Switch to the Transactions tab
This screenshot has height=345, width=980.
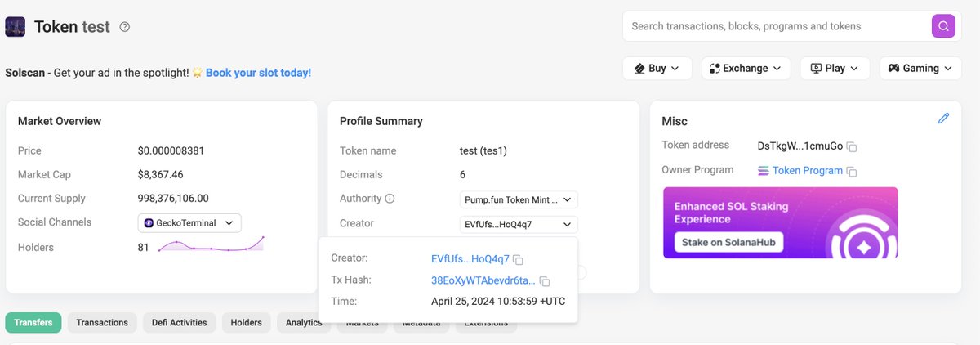pyautogui.click(x=102, y=322)
